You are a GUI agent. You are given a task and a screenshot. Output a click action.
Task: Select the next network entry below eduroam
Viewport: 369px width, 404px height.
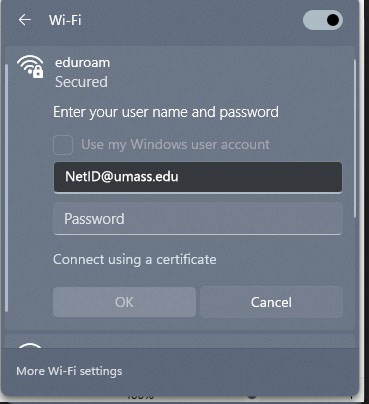(180, 342)
